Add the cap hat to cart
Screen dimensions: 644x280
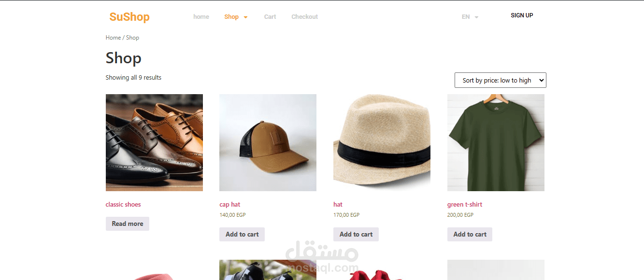242,234
